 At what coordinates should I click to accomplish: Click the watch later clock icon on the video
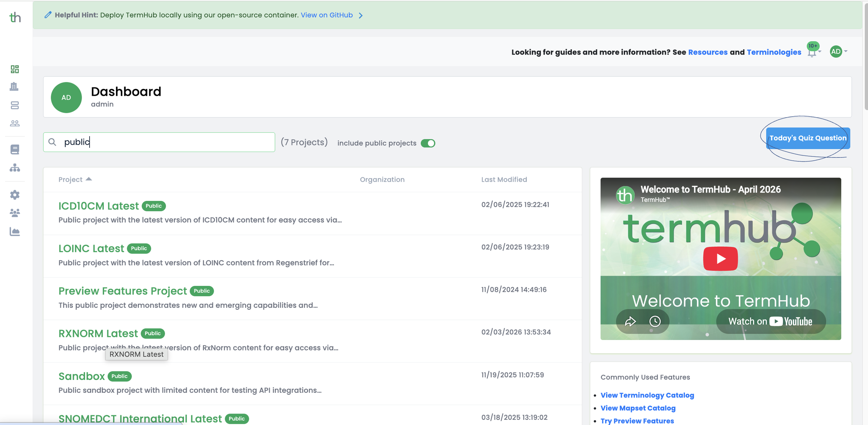(655, 321)
